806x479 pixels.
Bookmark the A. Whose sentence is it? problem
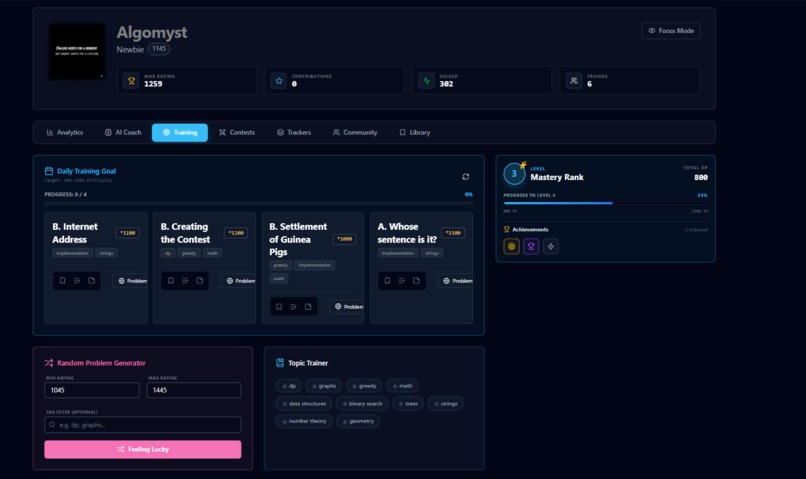(388, 281)
